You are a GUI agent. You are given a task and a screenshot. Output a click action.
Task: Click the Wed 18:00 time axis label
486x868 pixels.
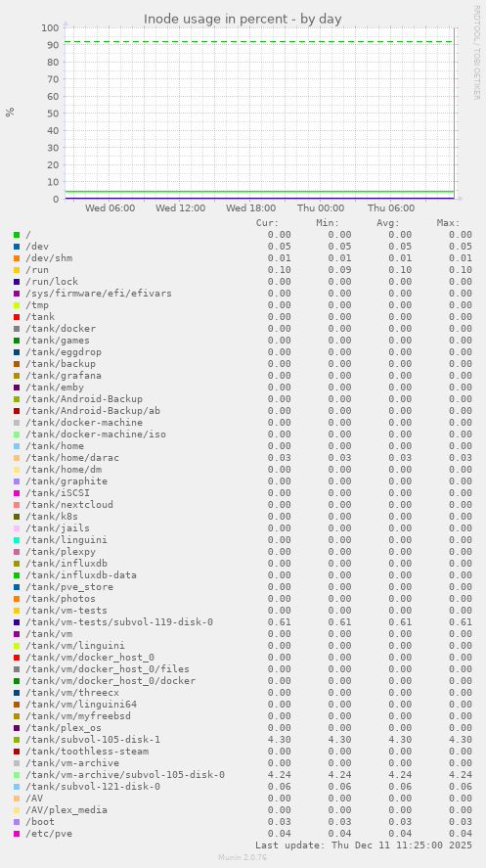tap(251, 208)
